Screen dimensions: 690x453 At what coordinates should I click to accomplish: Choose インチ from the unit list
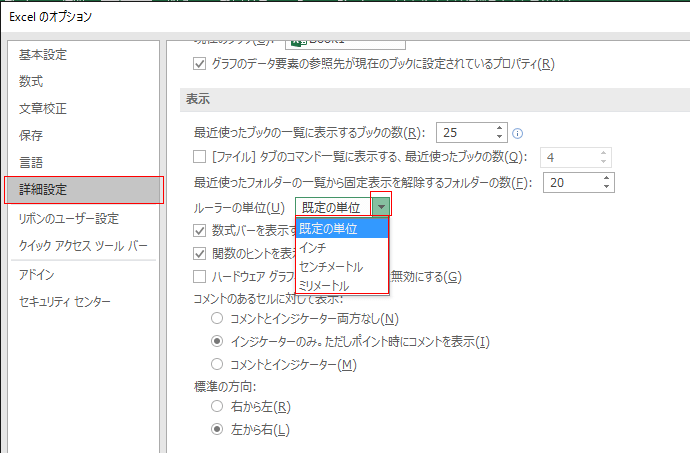coord(342,248)
